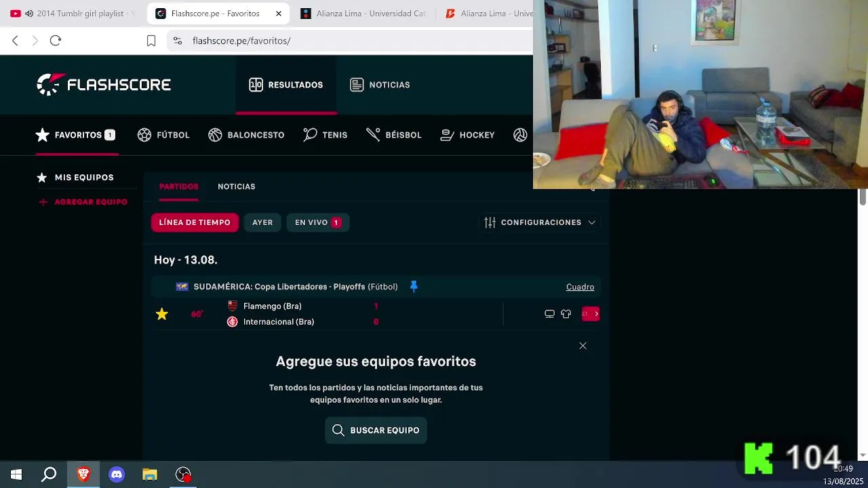The height and width of the screenshot is (488, 868).
Task: Click the webcam overlay video
Action: tap(701, 94)
